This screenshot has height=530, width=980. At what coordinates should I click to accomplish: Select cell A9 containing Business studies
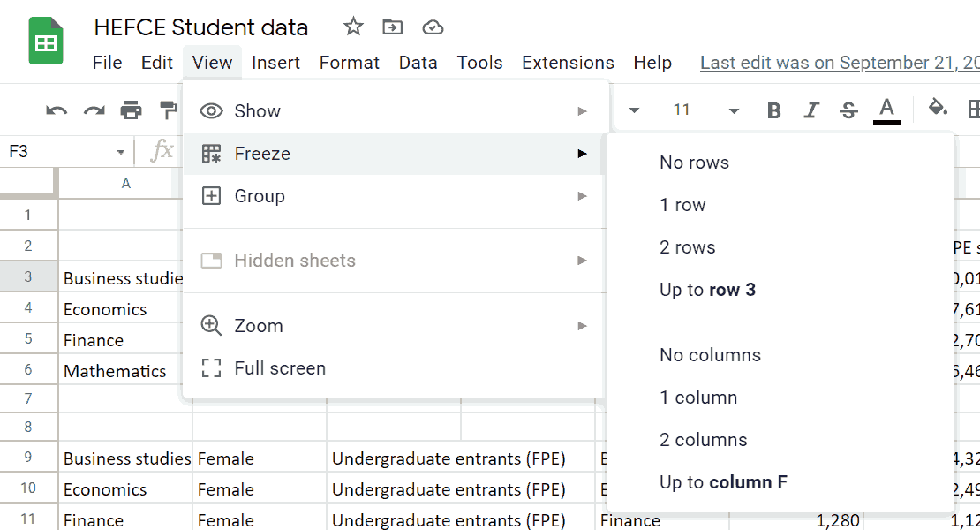(x=126, y=457)
